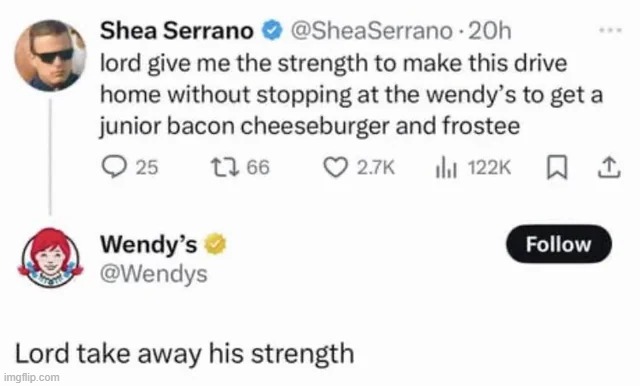Bookmark the Shea Serrano tweet
The image size is (640, 386).
point(557,167)
